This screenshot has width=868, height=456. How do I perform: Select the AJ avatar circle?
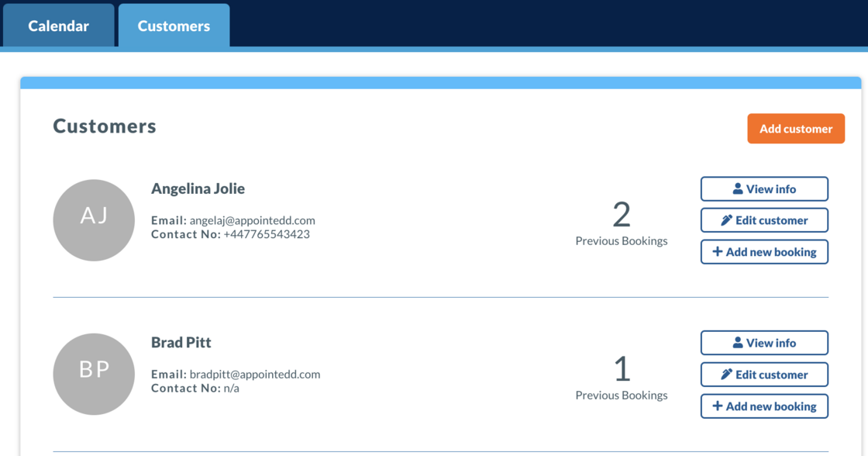(94, 220)
